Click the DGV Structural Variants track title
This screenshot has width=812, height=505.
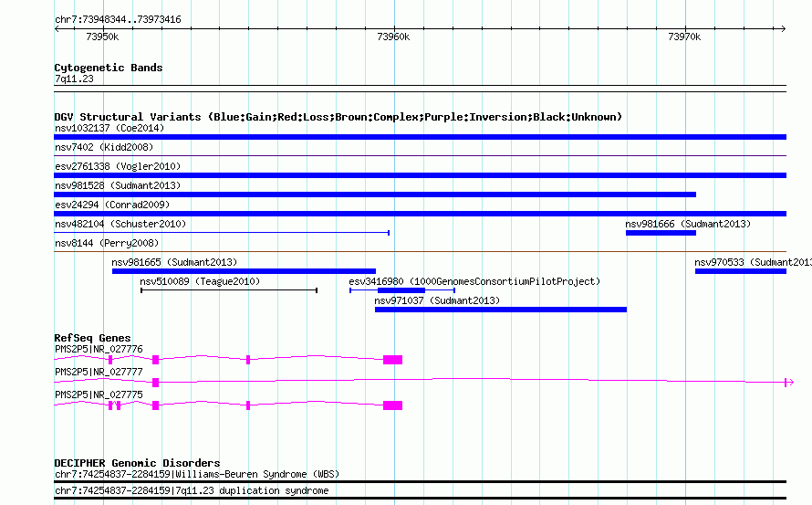click(338, 117)
